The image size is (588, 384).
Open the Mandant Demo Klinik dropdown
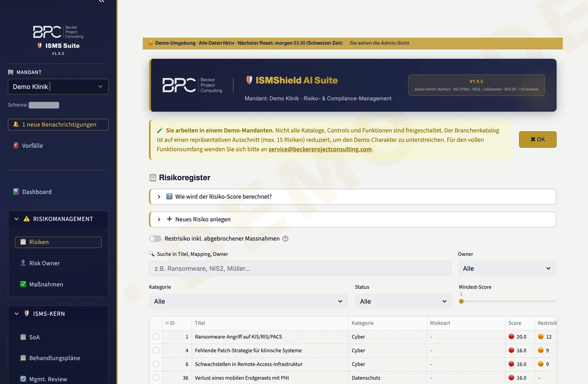(58, 87)
